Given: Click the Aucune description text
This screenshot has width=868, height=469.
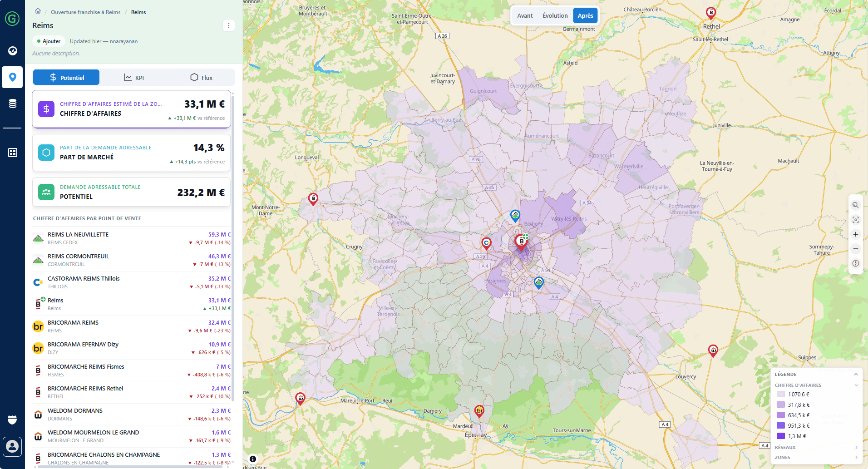Looking at the screenshot, I should point(56,54).
